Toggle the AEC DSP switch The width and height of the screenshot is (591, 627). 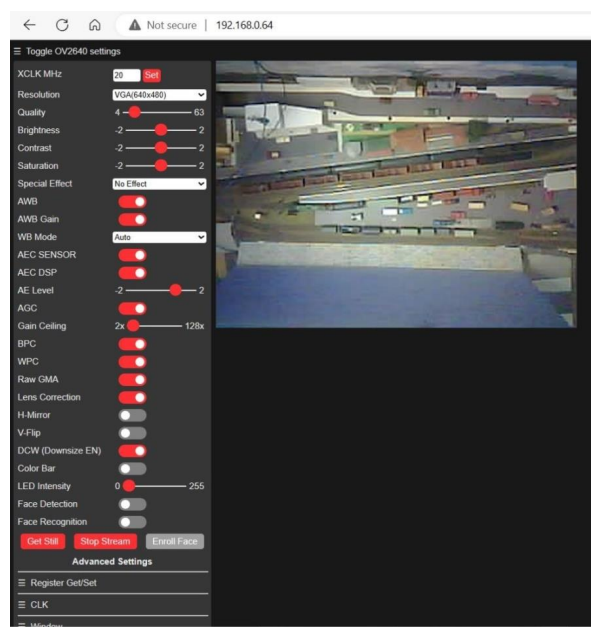[x=132, y=273]
